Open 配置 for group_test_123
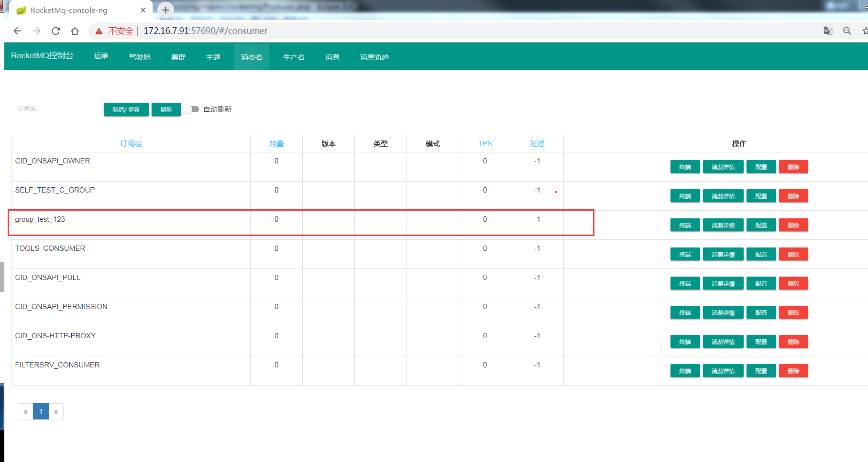Image resolution: width=868 pixels, height=462 pixels. point(761,225)
